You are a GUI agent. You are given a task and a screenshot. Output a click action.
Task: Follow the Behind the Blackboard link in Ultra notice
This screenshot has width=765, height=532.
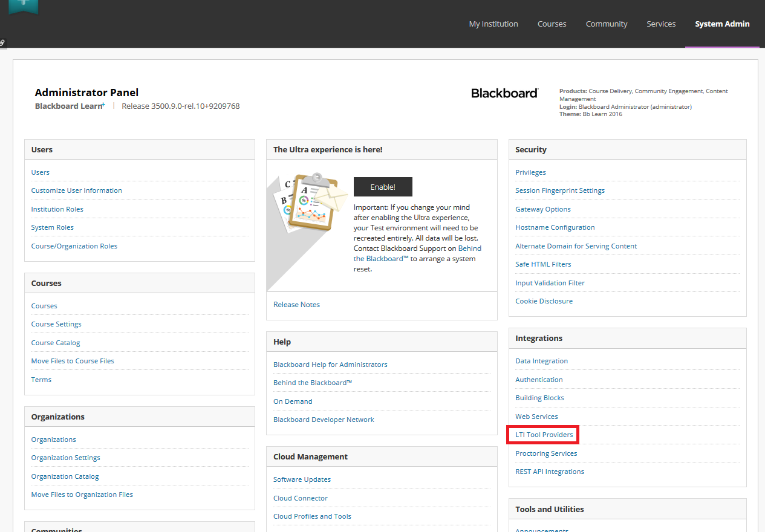click(417, 253)
